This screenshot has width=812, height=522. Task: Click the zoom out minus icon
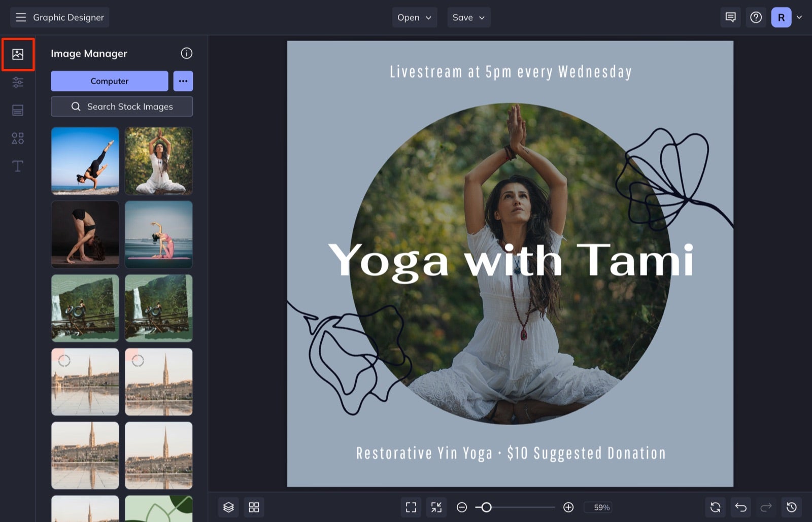point(462,507)
